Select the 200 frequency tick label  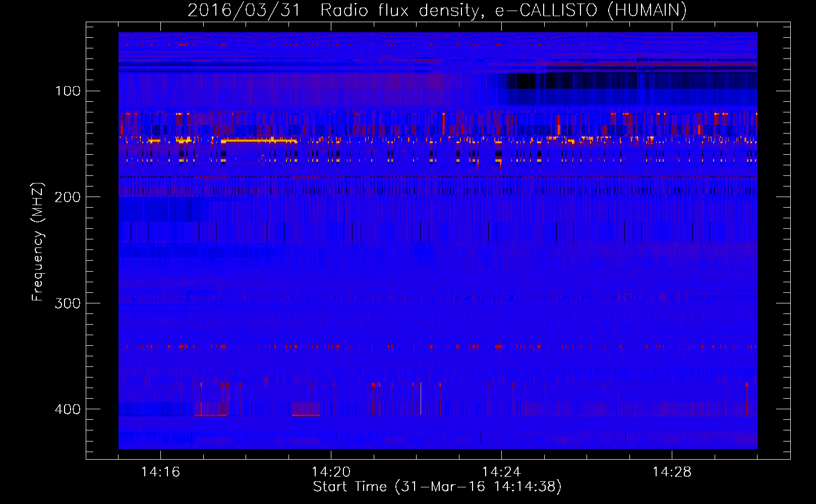click(68, 197)
